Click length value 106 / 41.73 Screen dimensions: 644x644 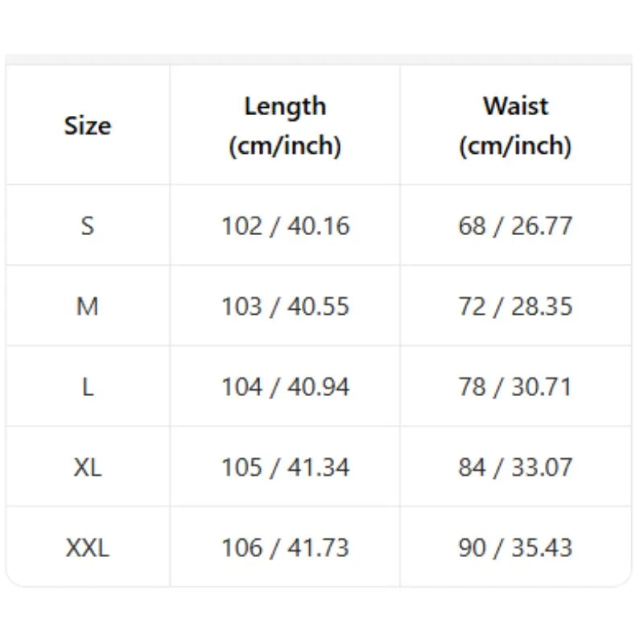[x=286, y=548]
